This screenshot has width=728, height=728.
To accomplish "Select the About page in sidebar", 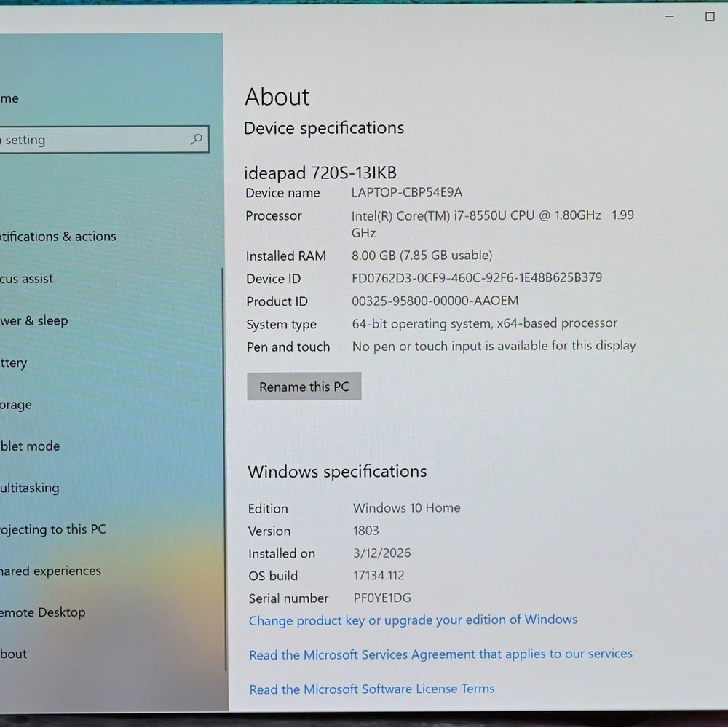I will pos(13,654).
